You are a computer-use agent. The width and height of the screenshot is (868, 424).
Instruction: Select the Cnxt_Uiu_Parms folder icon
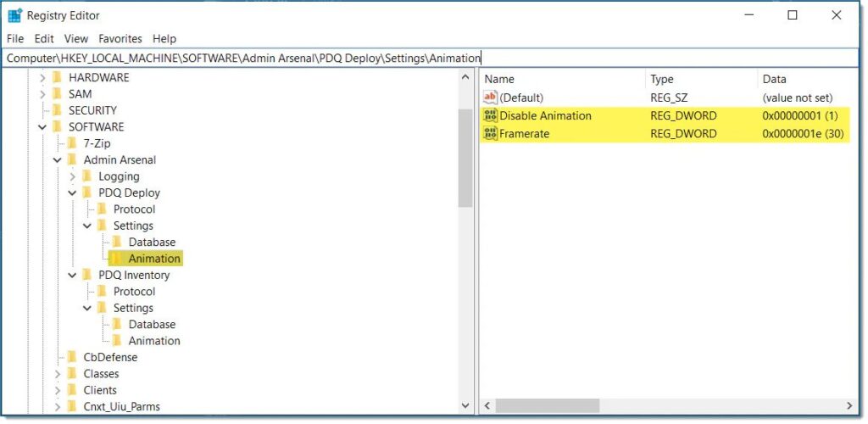[x=72, y=406]
